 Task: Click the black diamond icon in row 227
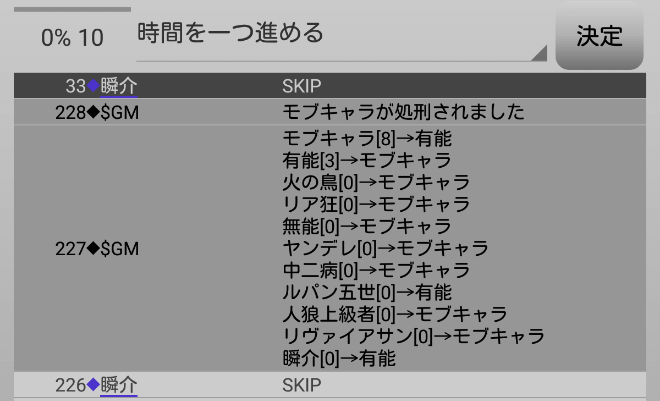(93, 248)
